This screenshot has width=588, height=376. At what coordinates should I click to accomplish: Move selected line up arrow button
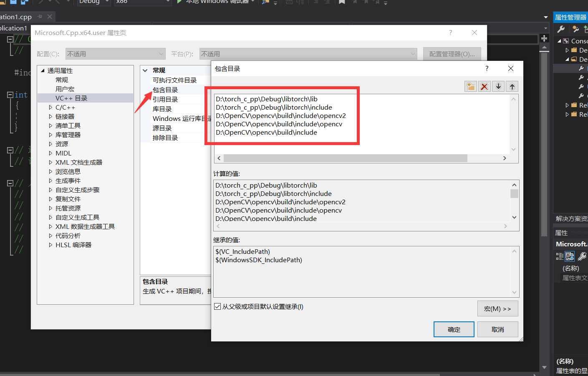[512, 86]
